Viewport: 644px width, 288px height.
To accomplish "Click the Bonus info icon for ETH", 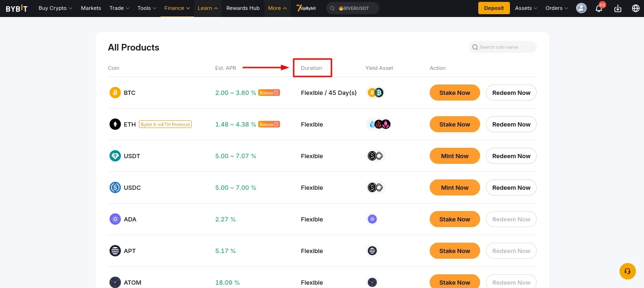I will coord(276,124).
